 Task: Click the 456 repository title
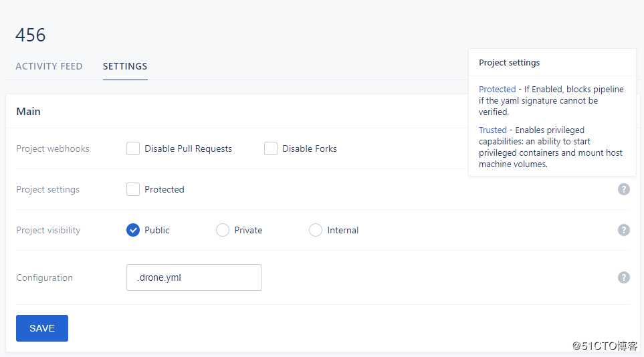click(x=30, y=35)
